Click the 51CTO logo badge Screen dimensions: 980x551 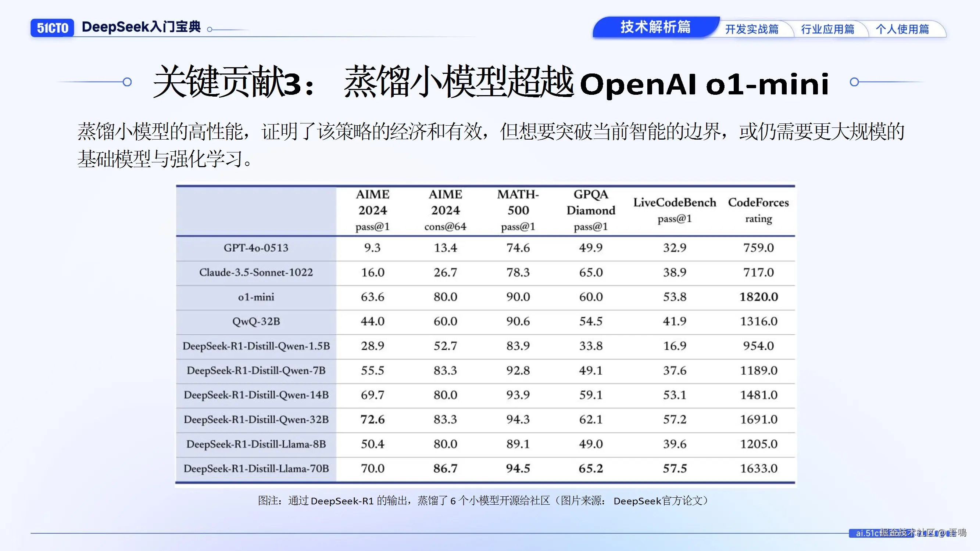53,28
